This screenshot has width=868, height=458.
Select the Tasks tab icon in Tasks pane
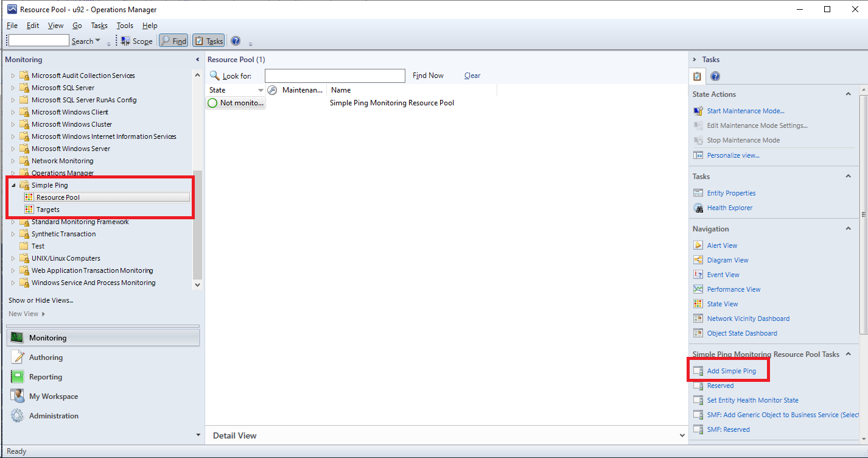(698, 76)
